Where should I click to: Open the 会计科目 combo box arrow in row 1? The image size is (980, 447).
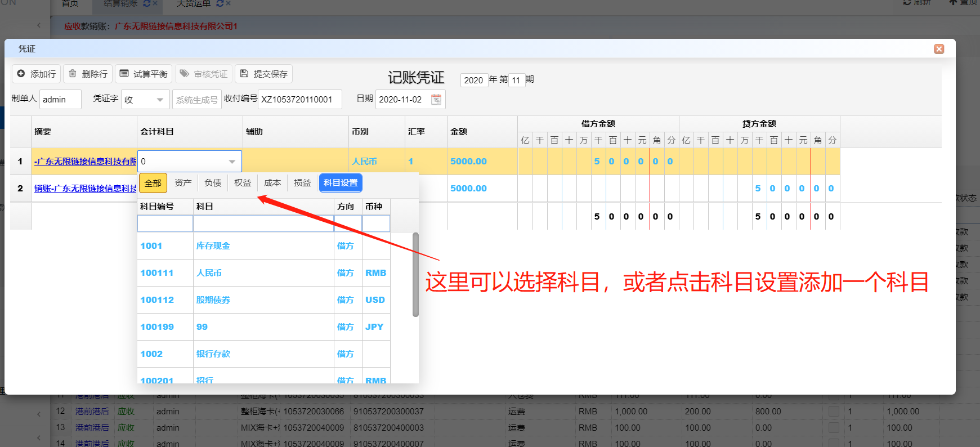[x=232, y=162]
